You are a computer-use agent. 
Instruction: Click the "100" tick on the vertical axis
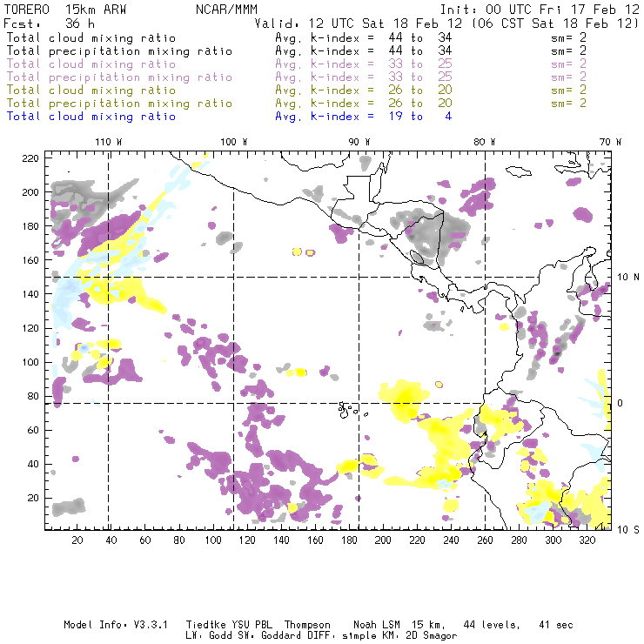coord(30,362)
